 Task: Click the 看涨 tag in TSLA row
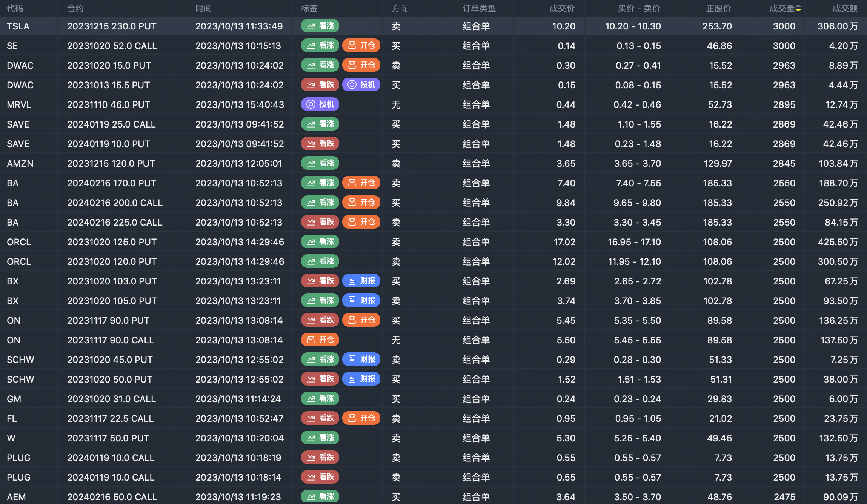[320, 26]
